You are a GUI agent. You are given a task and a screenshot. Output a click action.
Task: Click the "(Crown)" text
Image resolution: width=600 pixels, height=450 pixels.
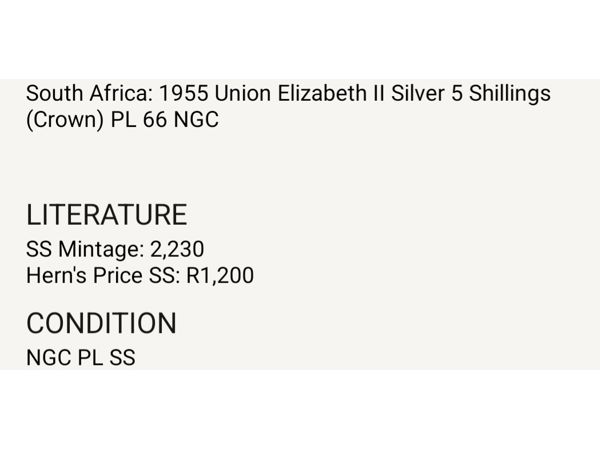tap(62, 120)
